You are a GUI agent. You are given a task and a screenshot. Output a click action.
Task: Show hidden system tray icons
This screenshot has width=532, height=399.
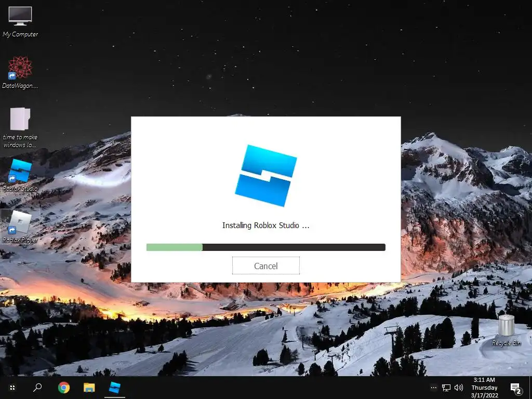point(434,388)
